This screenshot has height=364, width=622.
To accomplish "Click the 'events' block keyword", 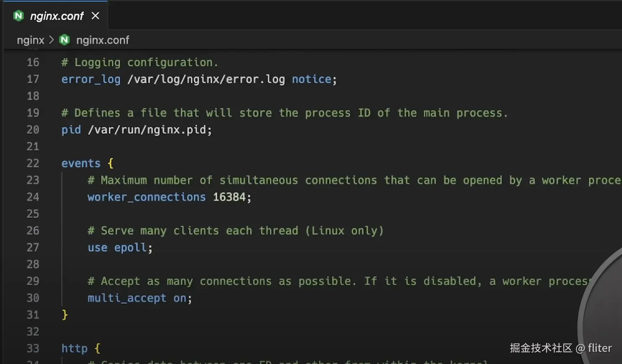I will [x=81, y=164].
